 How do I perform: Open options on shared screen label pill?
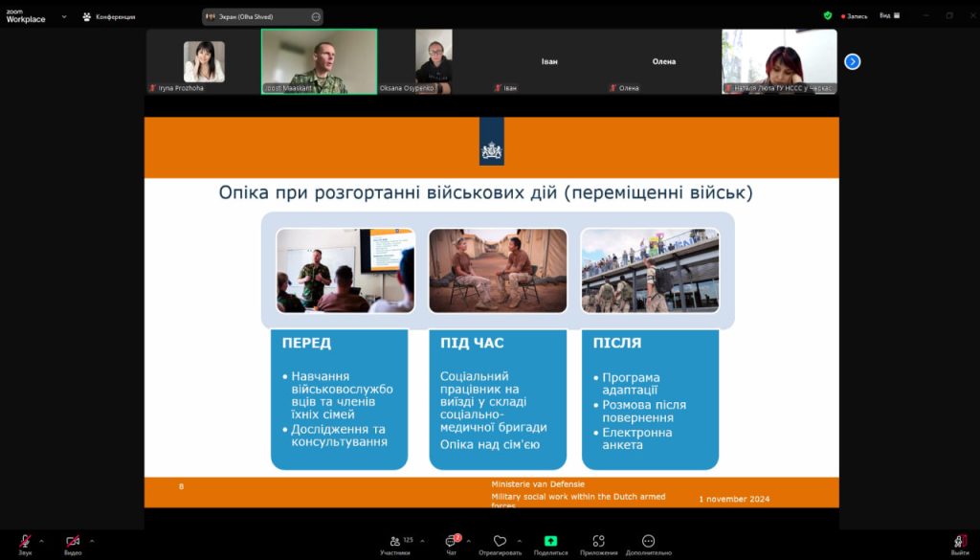(x=316, y=17)
